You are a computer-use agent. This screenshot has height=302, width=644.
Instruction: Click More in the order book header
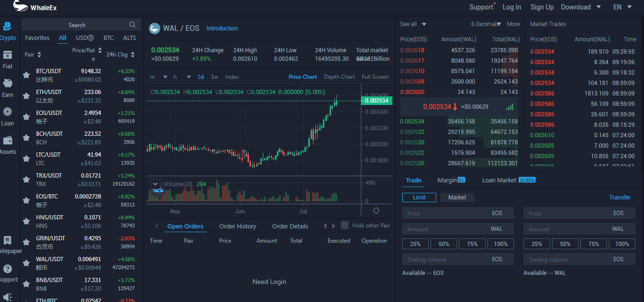click(513, 24)
